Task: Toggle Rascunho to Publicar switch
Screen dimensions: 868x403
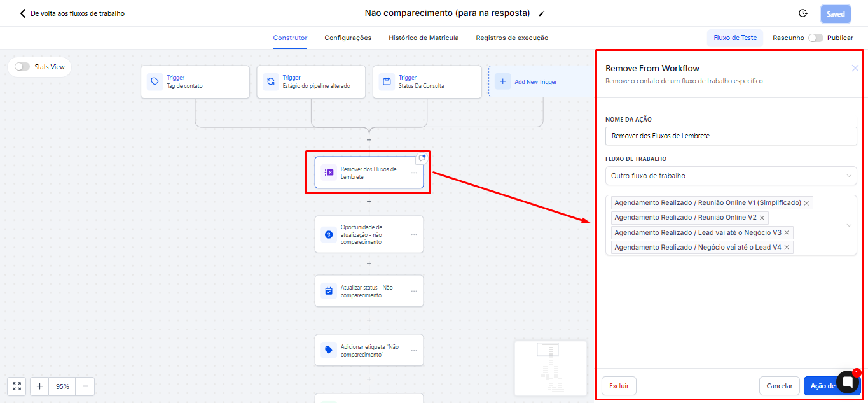Action: (x=815, y=38)
